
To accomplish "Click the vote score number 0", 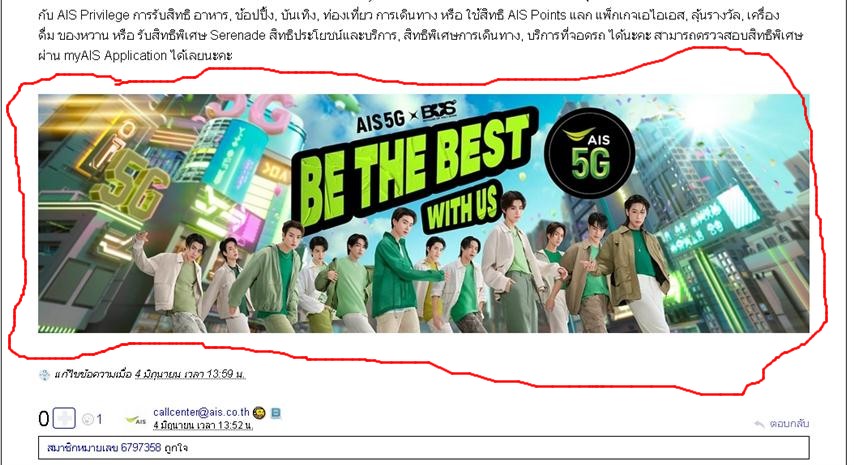I will click(x=44, y=419).
